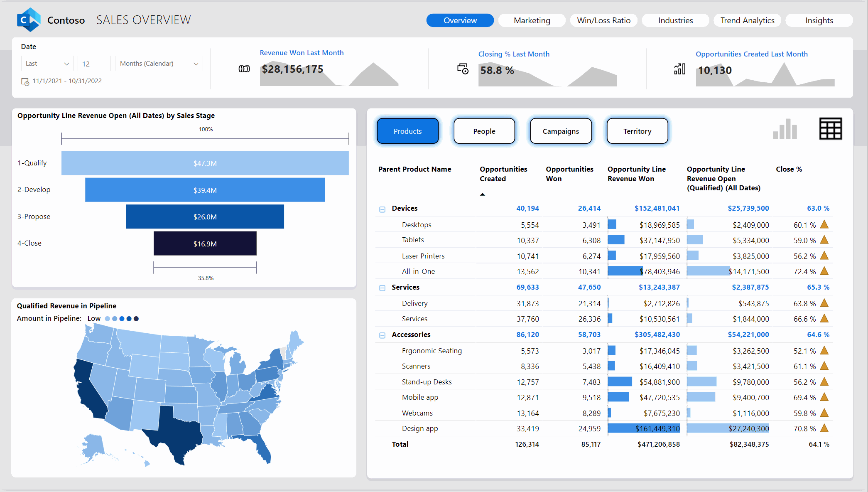
Task: Collapse the Devices product group
Action: (382, 209)
